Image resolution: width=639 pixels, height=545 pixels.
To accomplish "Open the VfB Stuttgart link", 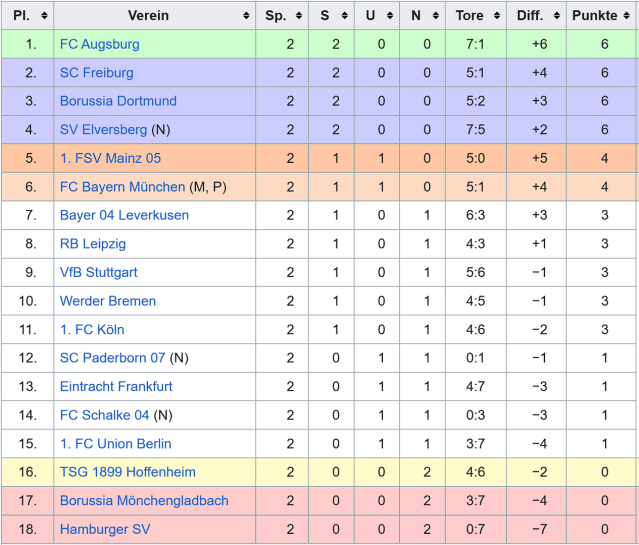I will [99, 272].
